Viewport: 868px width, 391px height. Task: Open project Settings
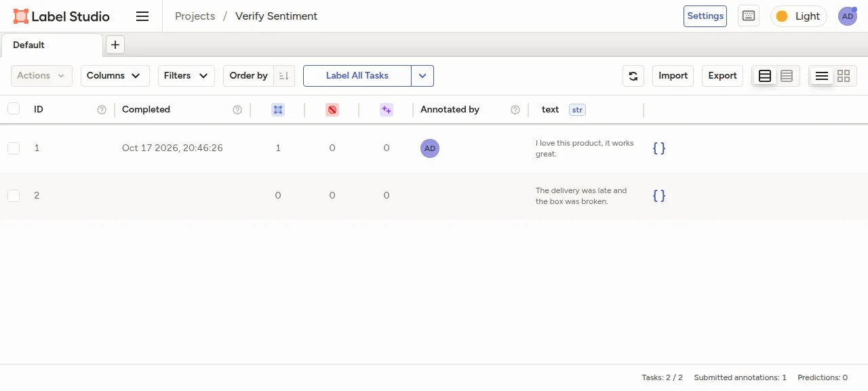pos(705,16)
